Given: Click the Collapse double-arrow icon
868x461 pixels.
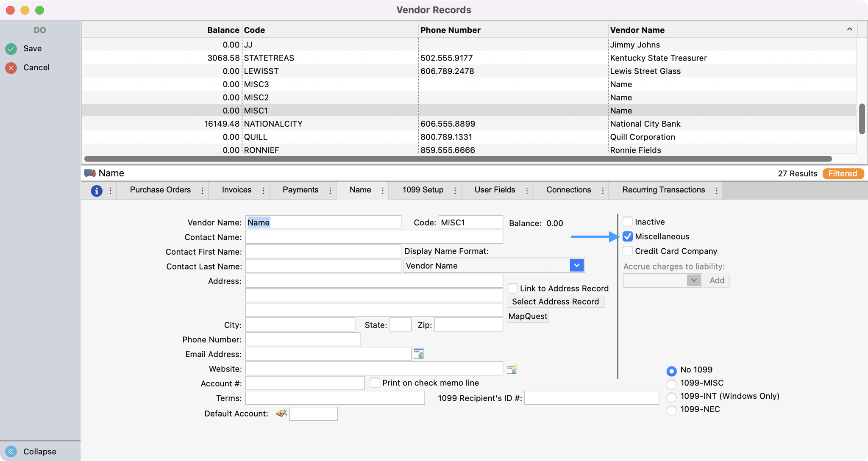Looking at the screenshot, I should [x=11, y=451].
